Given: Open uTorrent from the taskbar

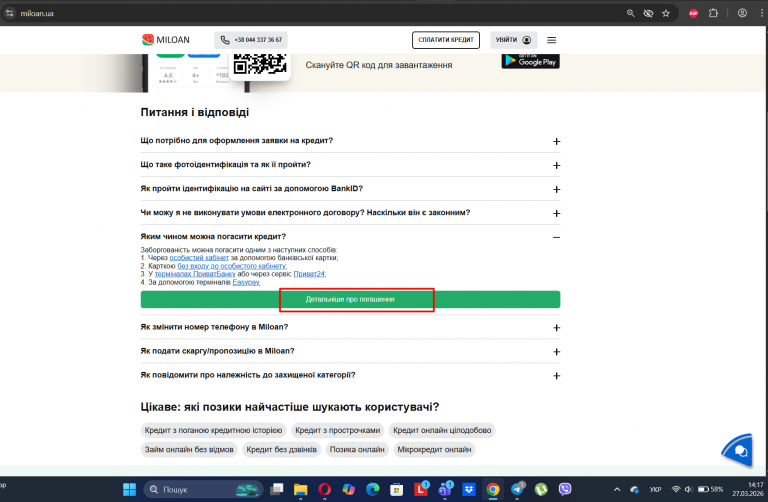Looking at the screenshot, I should [541, 489].
